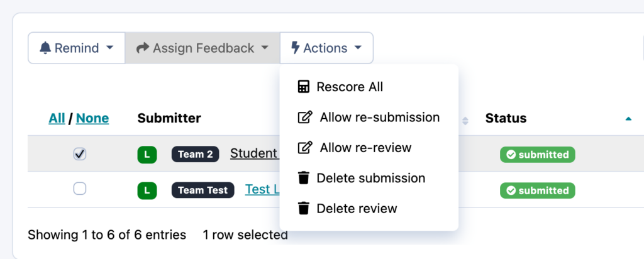The height and width of the screenshot is (259, 644).
Task: Click the bell icon on Remind
Action: coord(45,48)
